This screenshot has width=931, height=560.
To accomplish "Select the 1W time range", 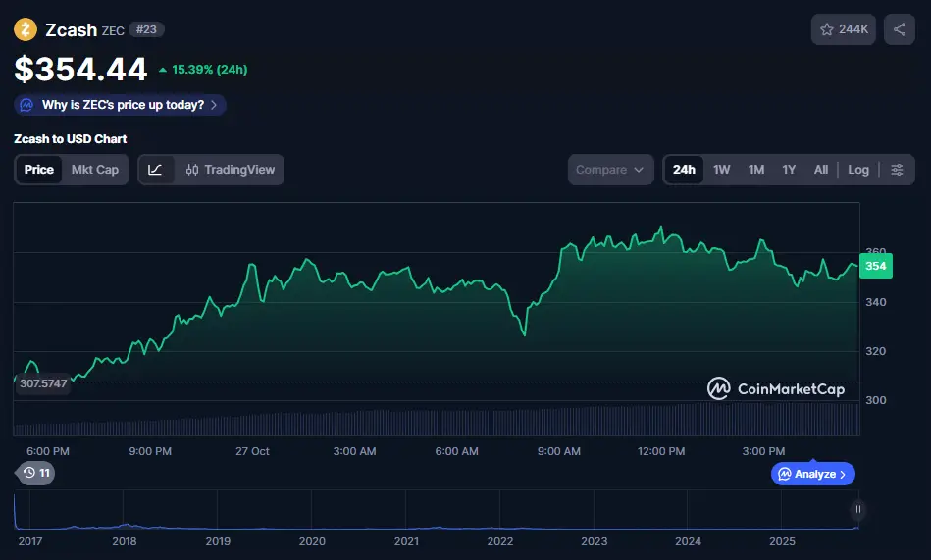I will tap(721, 170).
